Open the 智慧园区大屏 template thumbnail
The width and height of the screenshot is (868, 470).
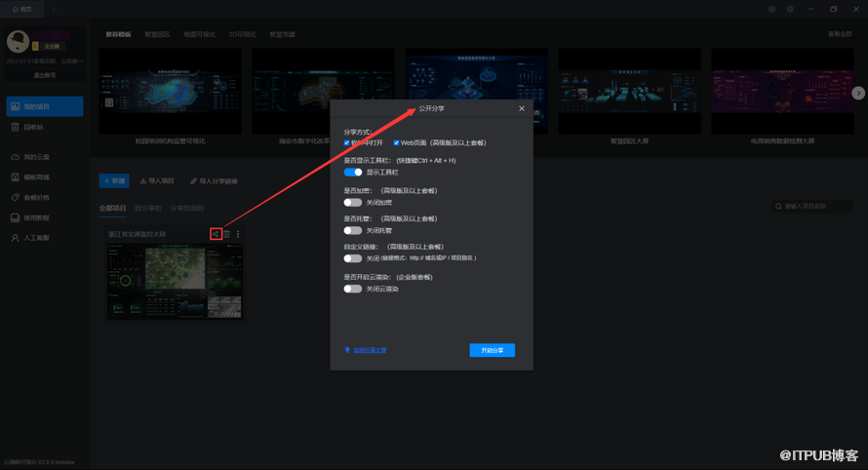point(629,95)
